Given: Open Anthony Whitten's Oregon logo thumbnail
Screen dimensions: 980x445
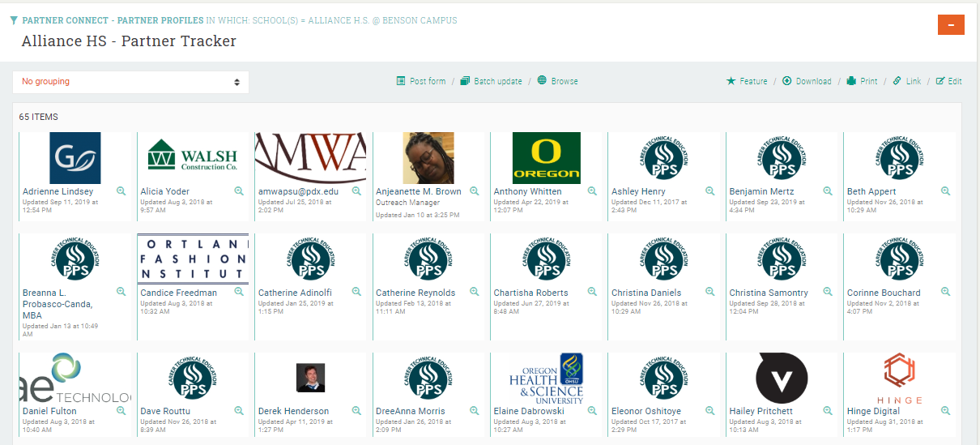Looking at the screenshot, I should pos(547,158).
